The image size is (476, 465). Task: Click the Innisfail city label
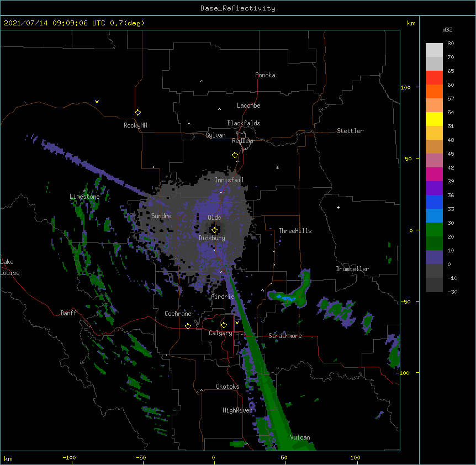[x=229, y=180]
